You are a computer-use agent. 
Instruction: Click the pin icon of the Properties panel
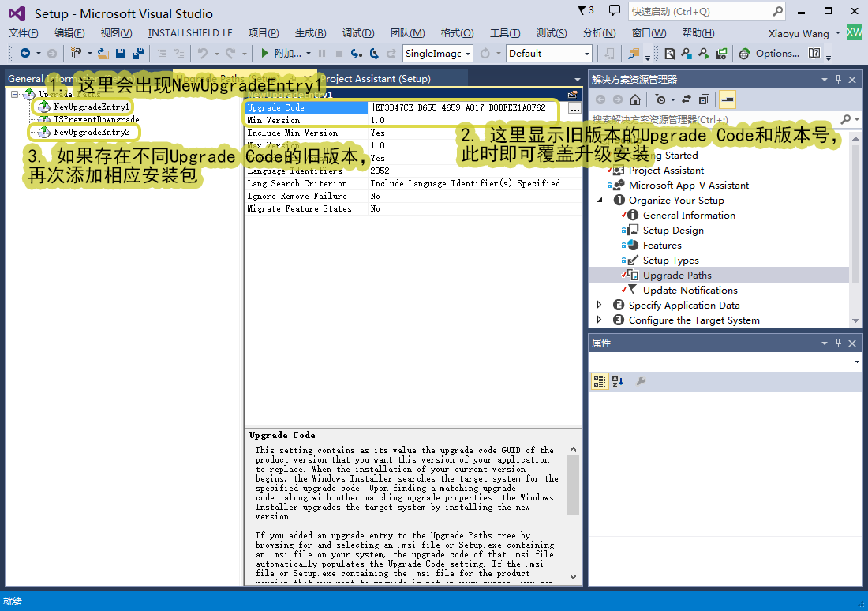coord(838,343)
